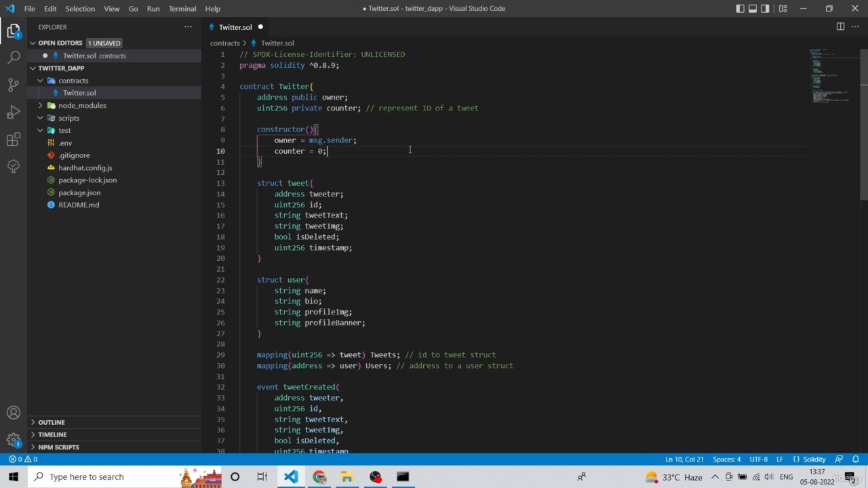Expand the scripts folder
Viewport: 868px width, 488px height.
[68, 118]
